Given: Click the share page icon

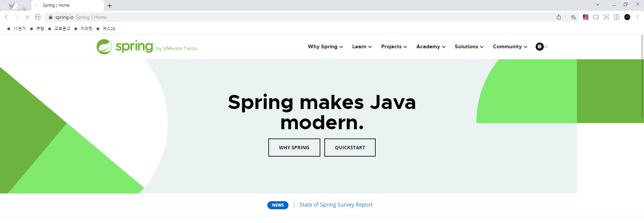Looking at the screenshot, I should [559, 17].
